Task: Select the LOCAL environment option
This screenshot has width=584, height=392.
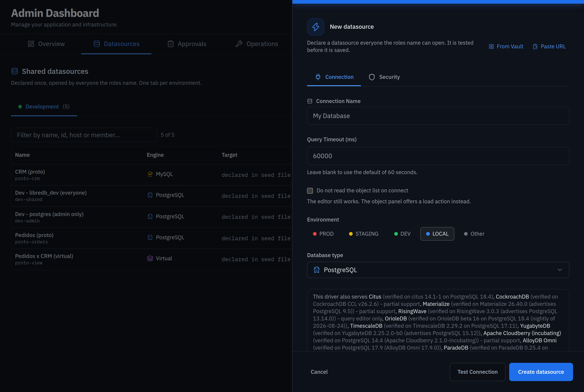Action: click(437, 234)
